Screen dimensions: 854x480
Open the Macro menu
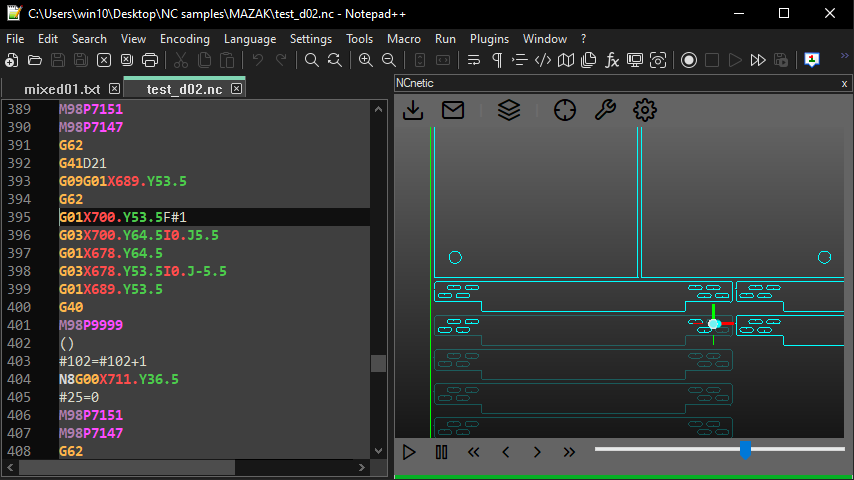[404, 39]
